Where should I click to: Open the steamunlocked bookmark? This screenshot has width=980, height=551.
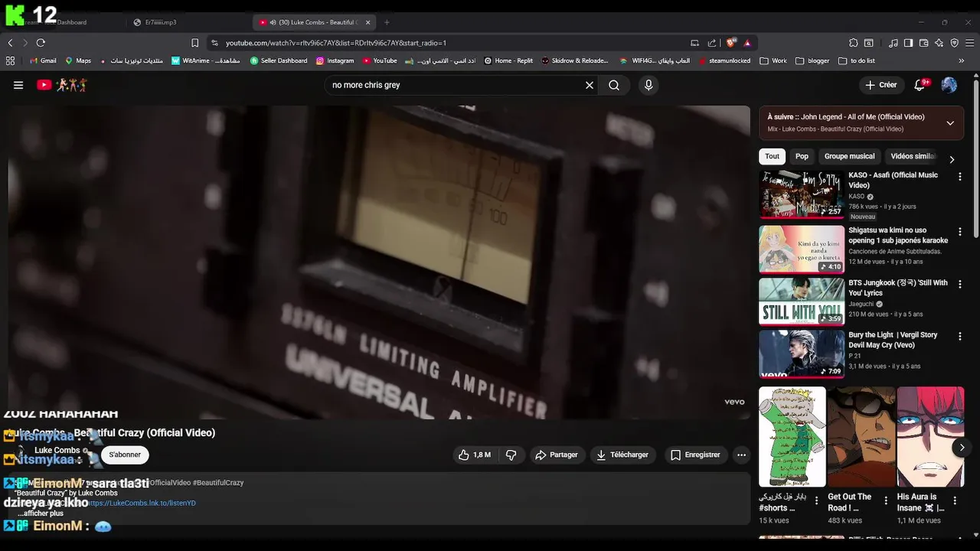724,60
